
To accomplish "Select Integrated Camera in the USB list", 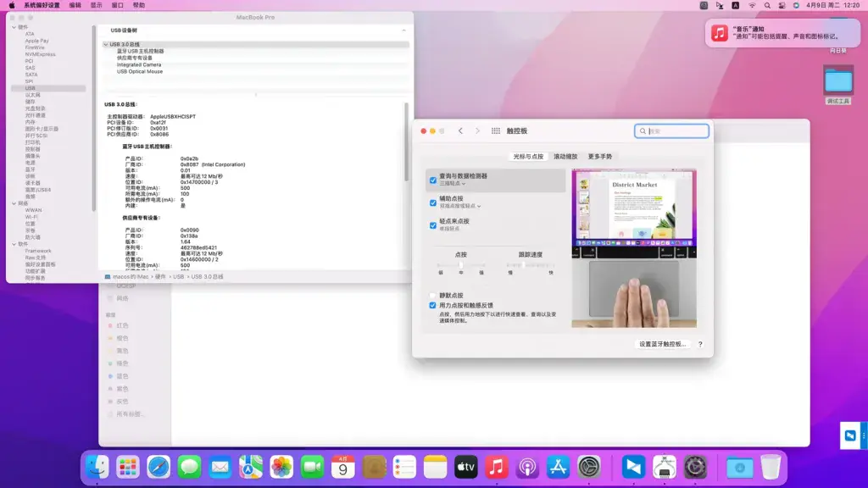I will click(x=139, y=64).
